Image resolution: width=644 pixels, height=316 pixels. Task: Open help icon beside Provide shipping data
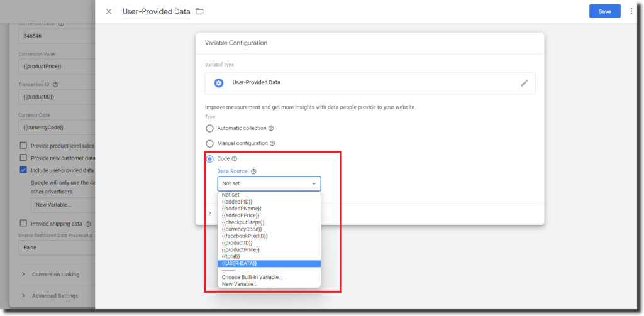[x=88, y=224]
